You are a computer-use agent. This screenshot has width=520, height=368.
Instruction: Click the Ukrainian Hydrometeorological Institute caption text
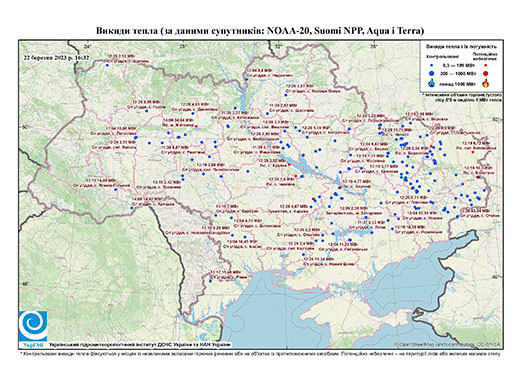pos(140,345)
